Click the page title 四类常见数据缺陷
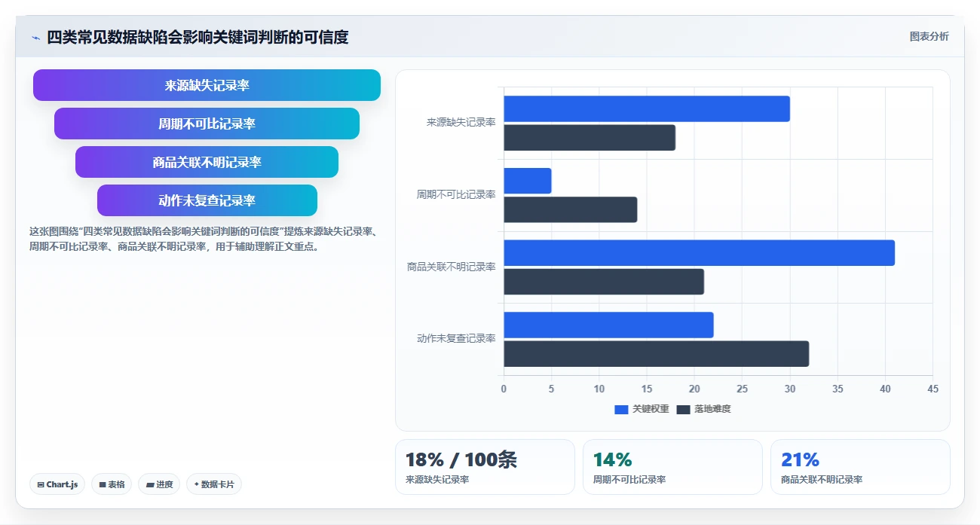The height and width of the screenshot is (525, 980). tap(198, 37)
